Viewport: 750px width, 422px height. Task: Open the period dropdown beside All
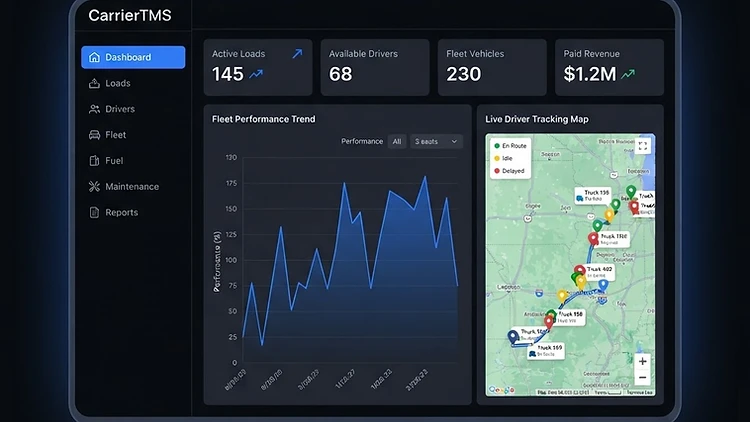436,142
